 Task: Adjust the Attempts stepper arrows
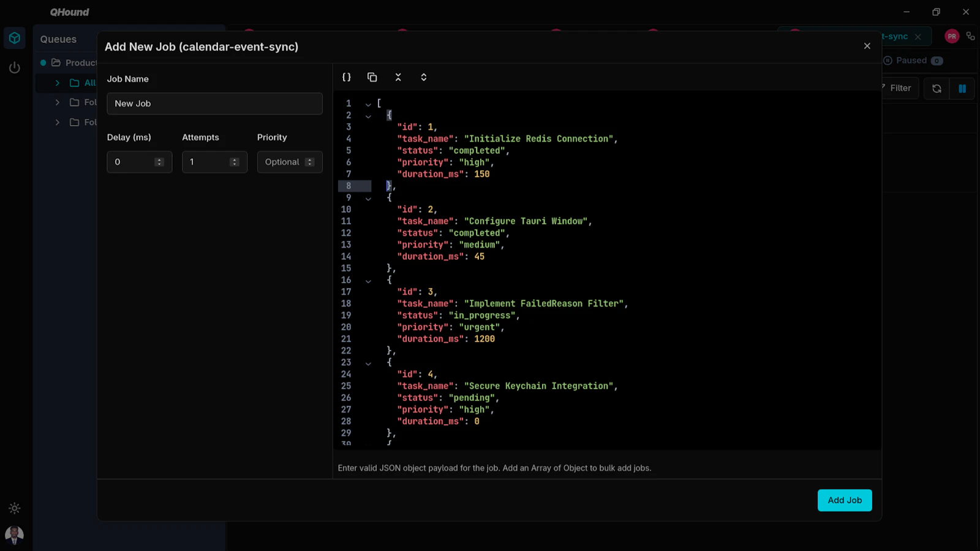pos(234,162)
